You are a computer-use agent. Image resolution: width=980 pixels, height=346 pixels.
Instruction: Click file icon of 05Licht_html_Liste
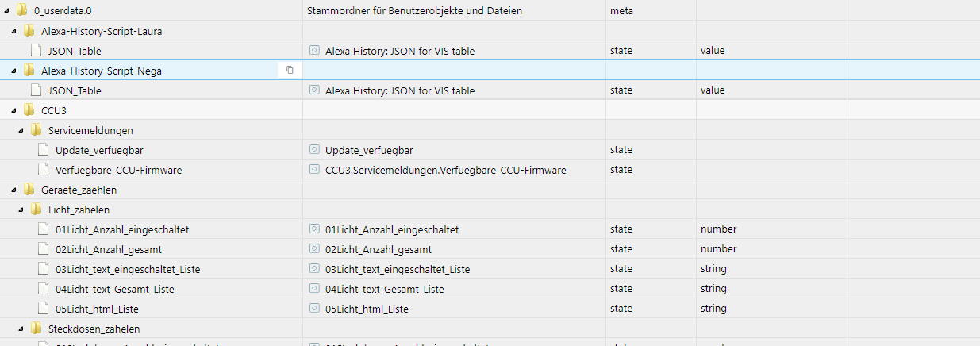click(x=44, y=309)
